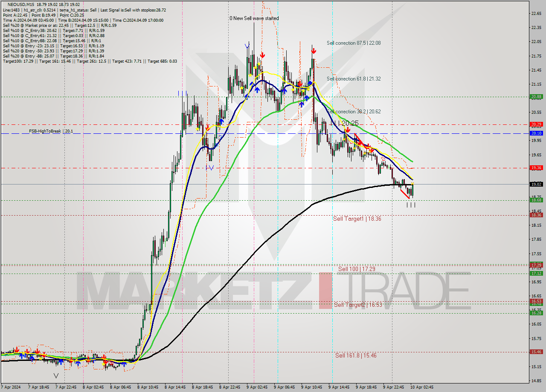Click the red price tag 20.29
The image size is (546, 392).
536,124
